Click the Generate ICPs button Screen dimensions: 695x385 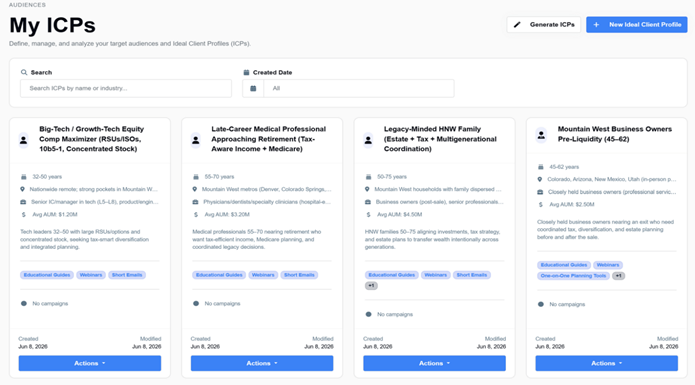point(543,25)
